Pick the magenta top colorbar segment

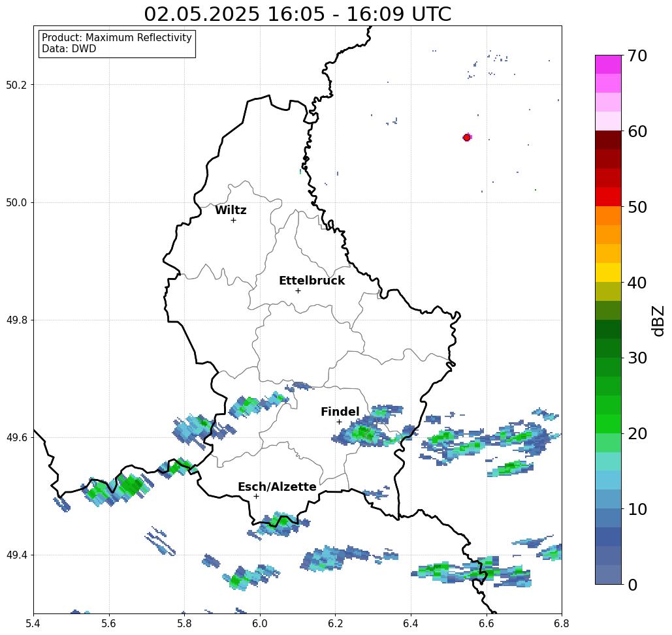(608, 64)
